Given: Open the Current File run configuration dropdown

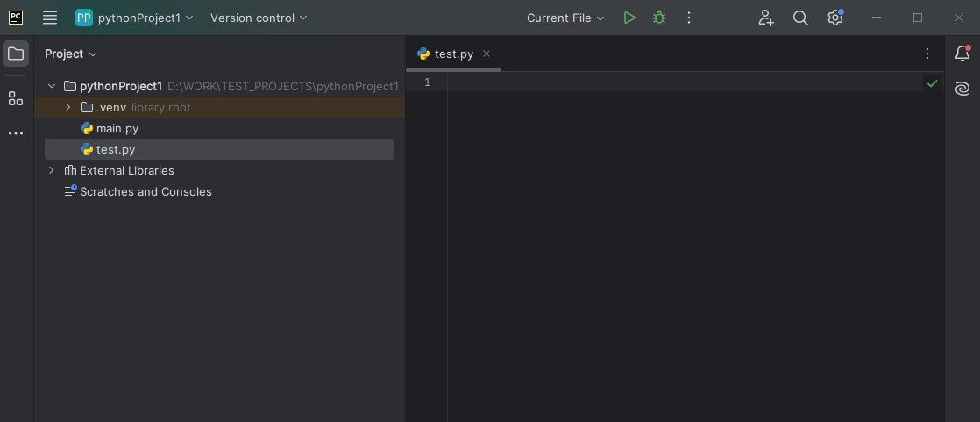Looking at the screenshot, I should pos(565,18).
